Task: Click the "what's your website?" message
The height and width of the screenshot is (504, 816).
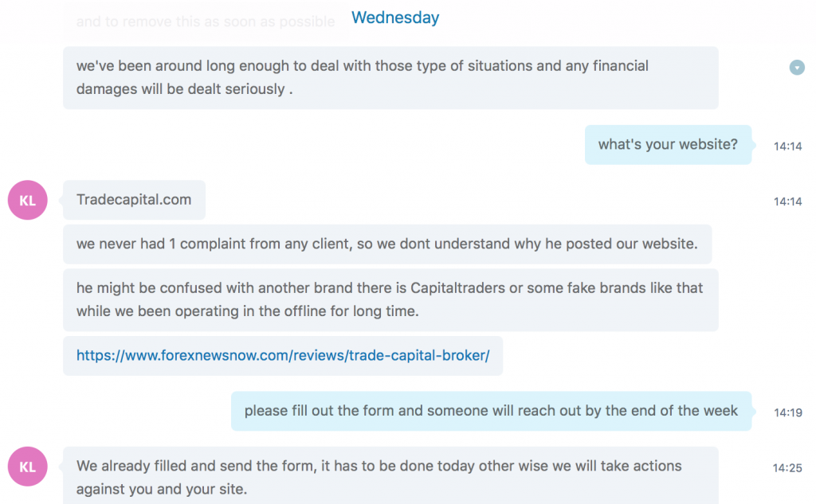Action: (668, 145)
